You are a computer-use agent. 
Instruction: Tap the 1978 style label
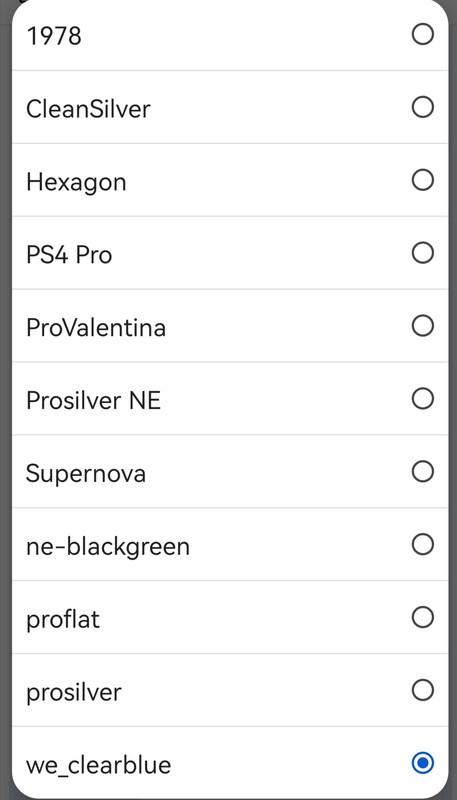click(54, 36)
